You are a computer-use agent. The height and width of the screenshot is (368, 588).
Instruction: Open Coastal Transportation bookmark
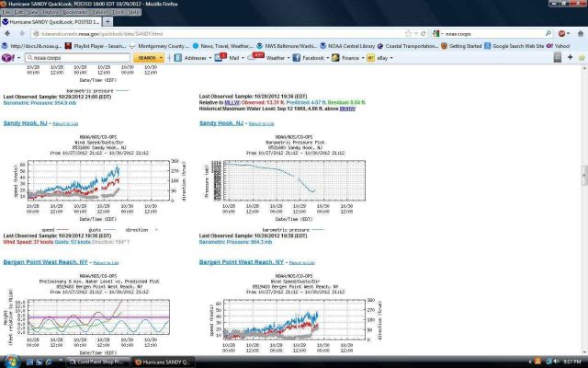click(x=407, y=46)
